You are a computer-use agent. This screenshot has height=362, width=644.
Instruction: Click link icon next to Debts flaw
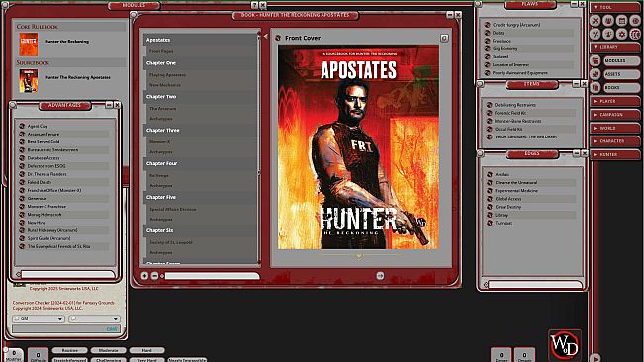point(487,33)
